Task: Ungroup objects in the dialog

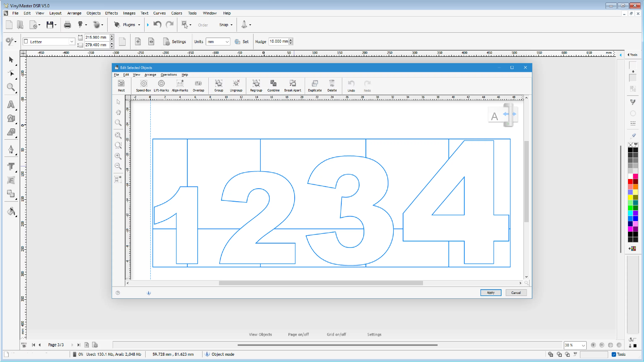Action: tap(236, 86)
